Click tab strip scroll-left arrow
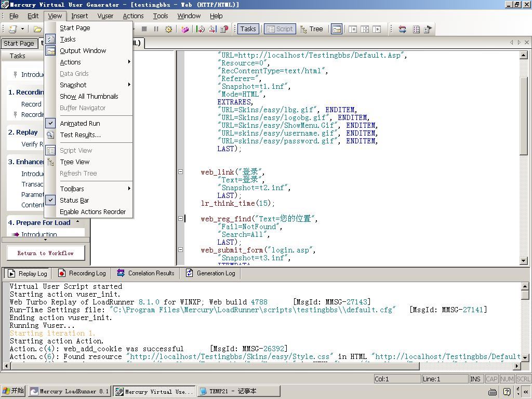Image resolution: width=532 pixels, height=399 pixels. point(512,43)
